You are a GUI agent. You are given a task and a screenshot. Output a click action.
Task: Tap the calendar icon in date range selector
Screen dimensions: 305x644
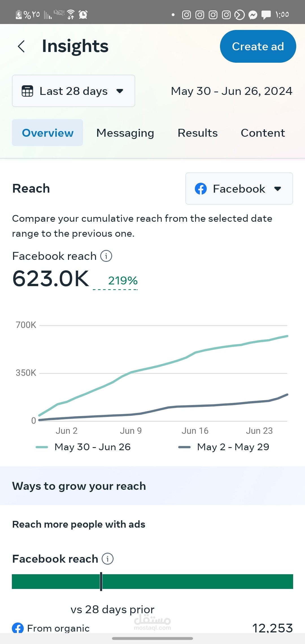tap(27, 91)
